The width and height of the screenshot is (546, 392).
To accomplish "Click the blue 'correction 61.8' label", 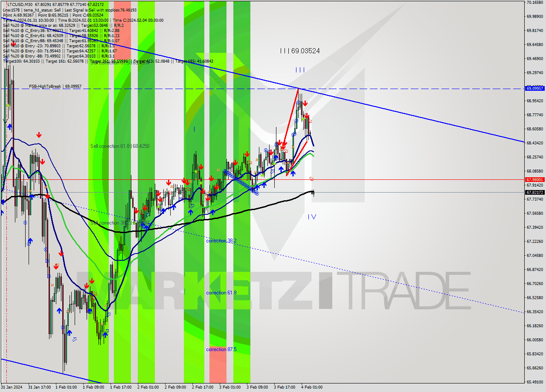I will [x=221, y=293].
